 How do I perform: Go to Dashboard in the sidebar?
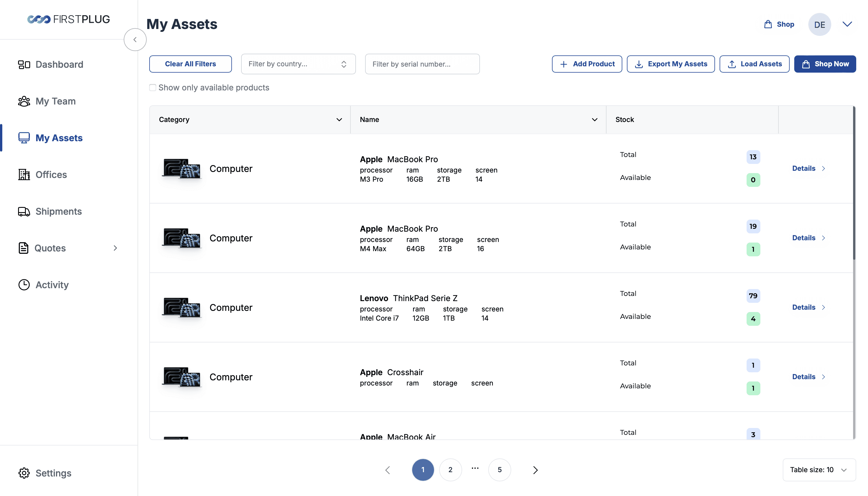51,64
